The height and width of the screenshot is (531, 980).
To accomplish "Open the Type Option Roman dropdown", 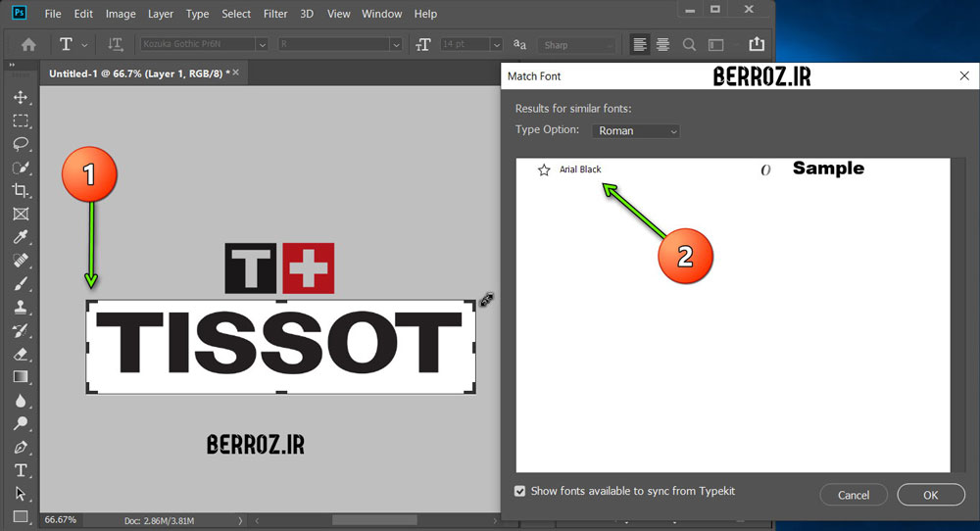I will click(635, 131).
